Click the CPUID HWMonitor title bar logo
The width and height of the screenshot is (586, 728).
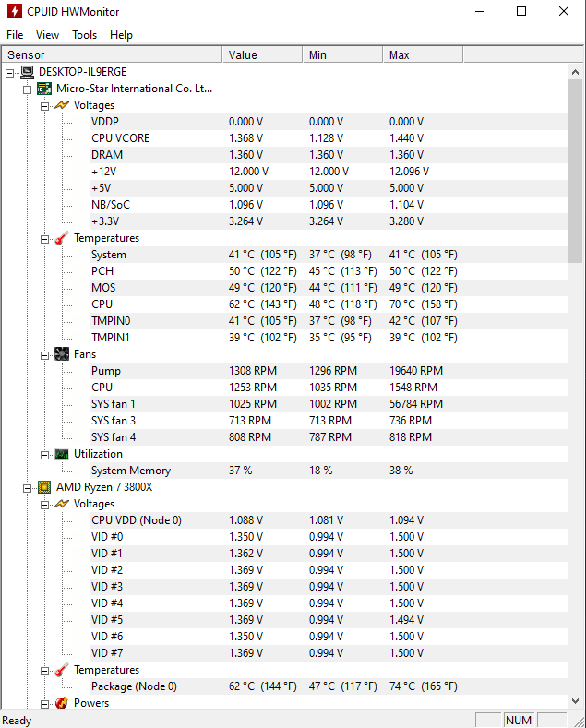tap(15, 11)
